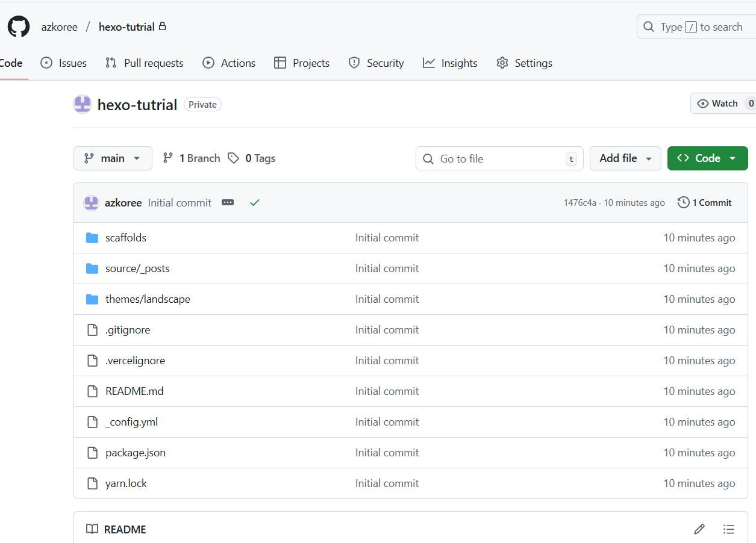Expand the Add file dropdown
Screen dimensions: 756x543
click(x=625, y=158)
